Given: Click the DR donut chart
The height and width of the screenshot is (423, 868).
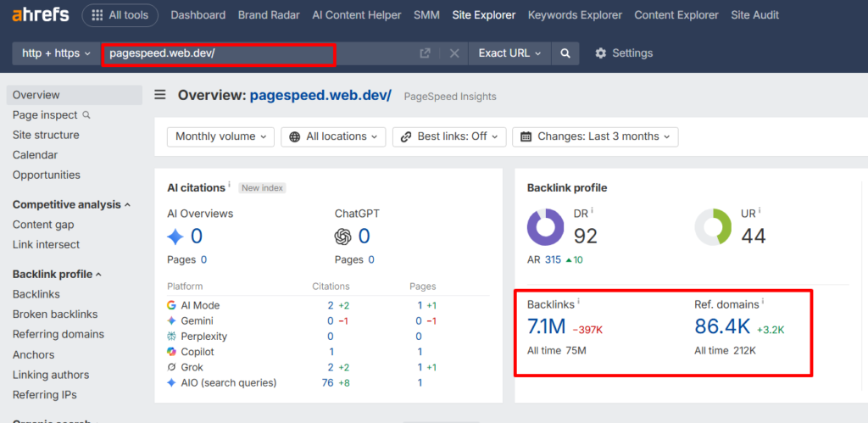Looking at the screenshot, I should pyautogui.click(x=545, y=227).
